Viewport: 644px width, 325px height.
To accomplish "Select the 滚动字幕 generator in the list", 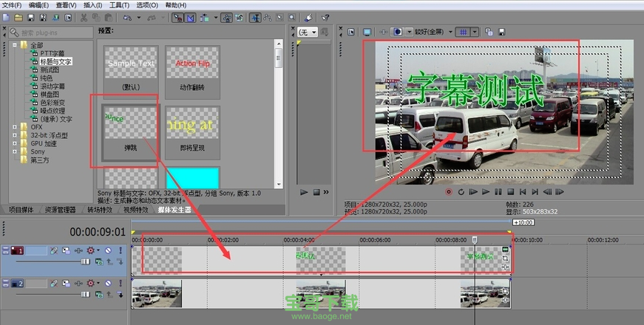I will tap(52, 86).
